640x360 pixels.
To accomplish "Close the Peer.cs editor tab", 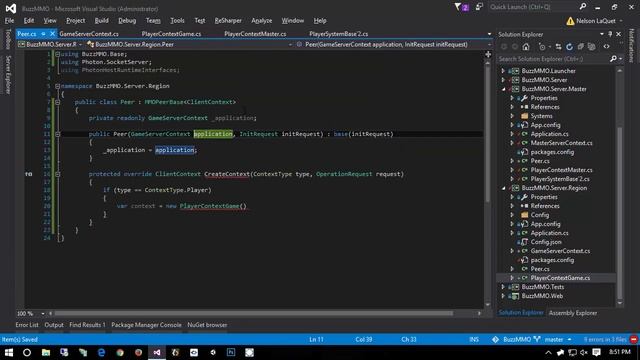I will pos(52,34).
